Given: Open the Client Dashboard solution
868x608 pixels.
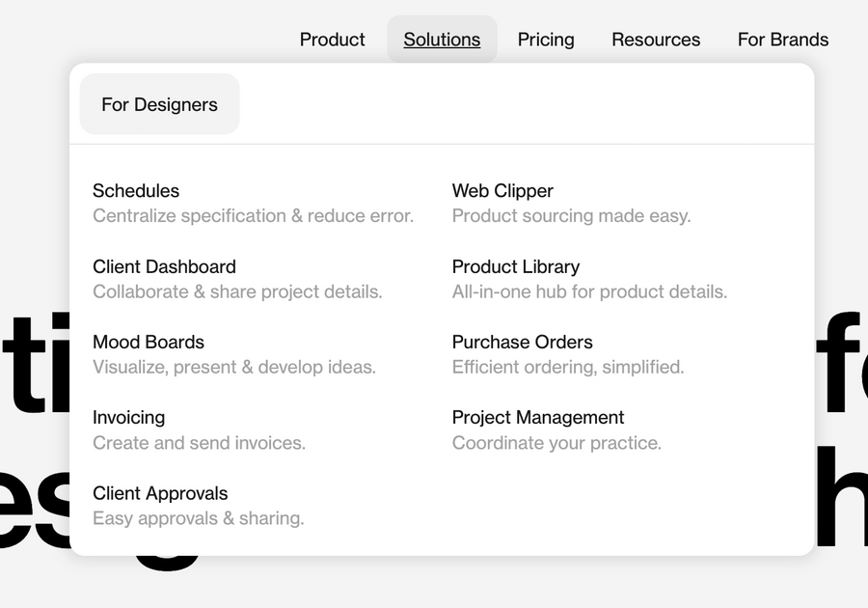Looking at the screenshot, I should (164, 267).
